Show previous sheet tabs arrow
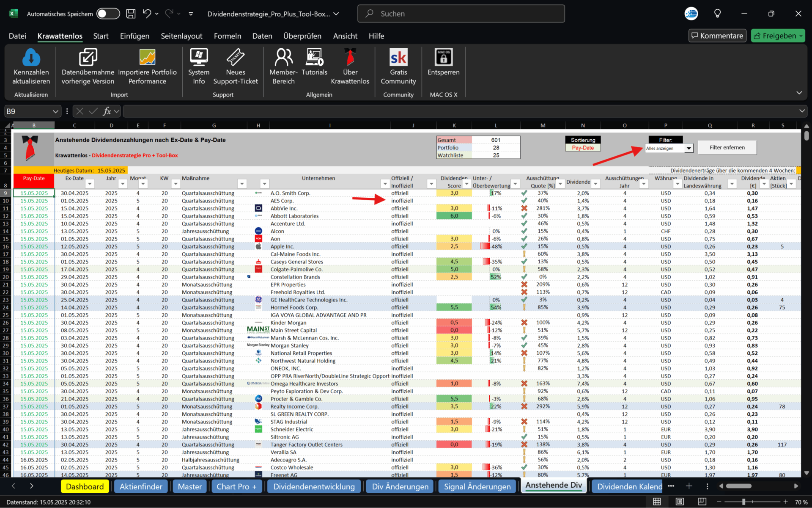Screen dimensions: 812x508 14,486
